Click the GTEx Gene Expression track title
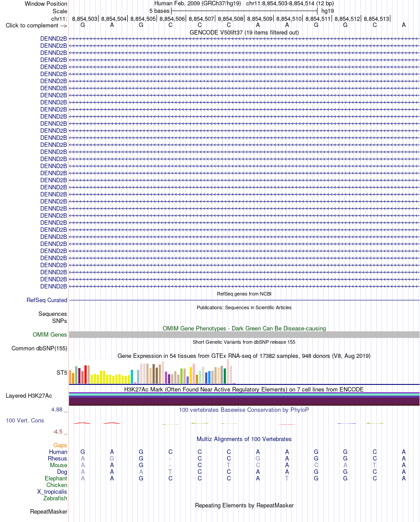 point(244,356)
